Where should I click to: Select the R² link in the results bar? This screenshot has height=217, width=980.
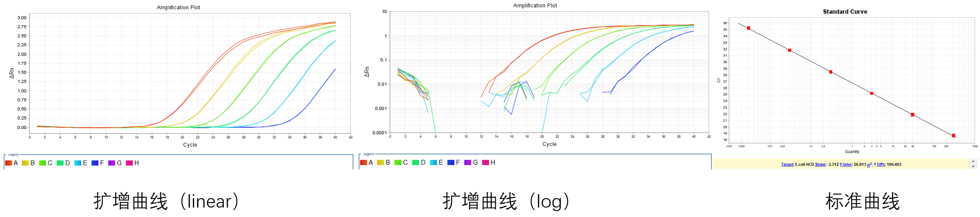870,164
